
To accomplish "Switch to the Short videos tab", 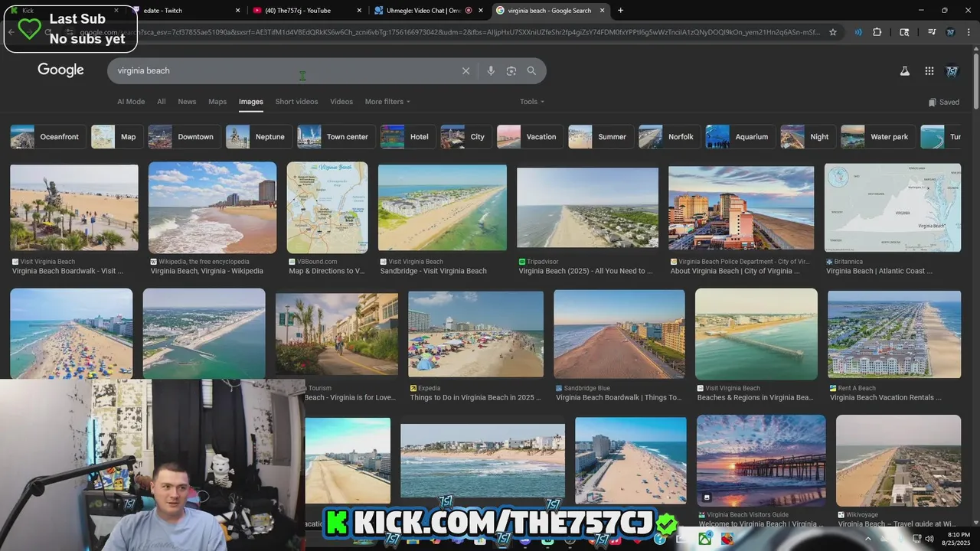I will click(296, 102).
